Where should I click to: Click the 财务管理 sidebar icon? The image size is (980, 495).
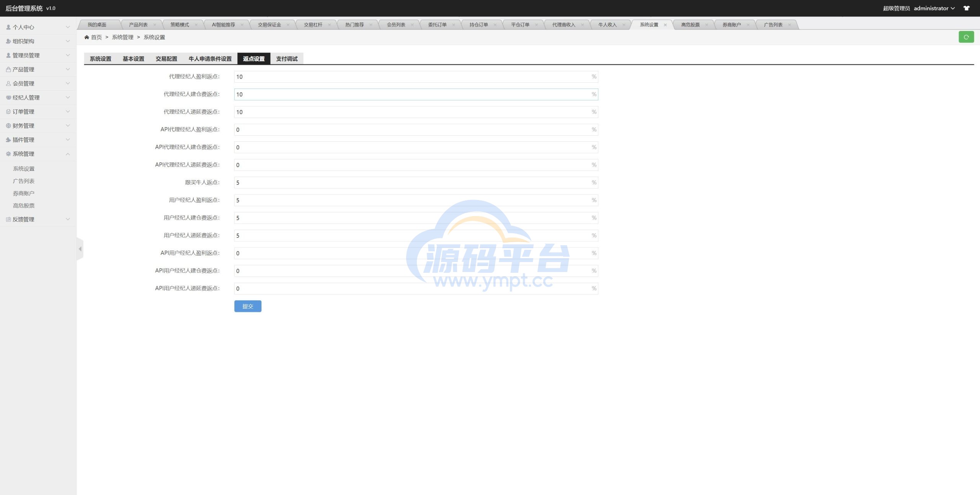[8, 126]
